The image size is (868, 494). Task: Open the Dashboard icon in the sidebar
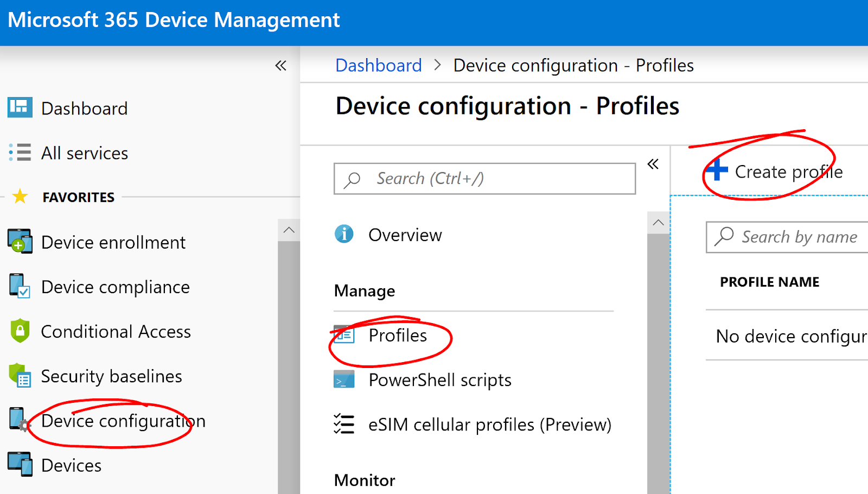pyautogui.click(x=19, y=107)
